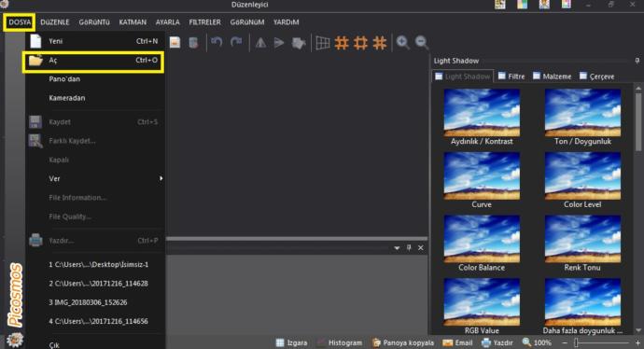This screenshot has height=349, width=644.
Task: Select the Color Level effect thumbnail
Action: pyautogui.click(x=582, y=175)
